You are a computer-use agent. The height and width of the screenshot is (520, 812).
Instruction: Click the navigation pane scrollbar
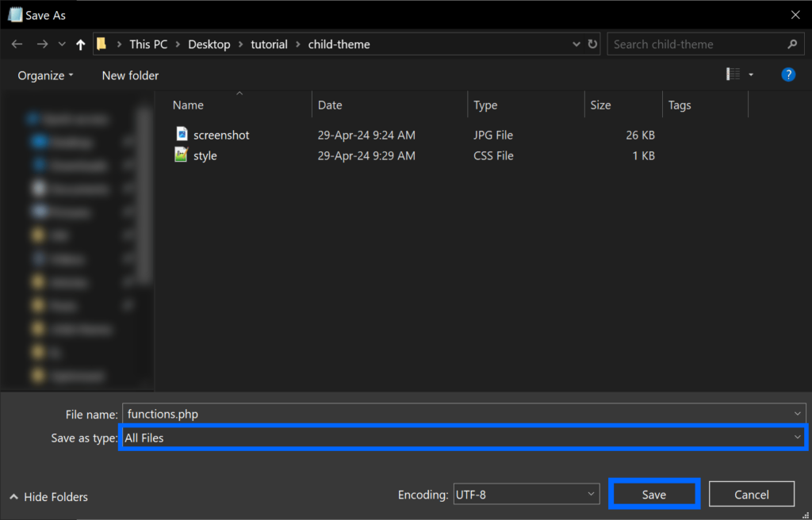click(145, 197)
